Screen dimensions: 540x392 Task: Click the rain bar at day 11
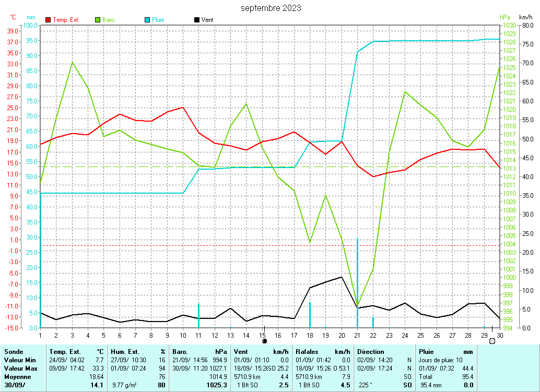(x=198, y=315)
